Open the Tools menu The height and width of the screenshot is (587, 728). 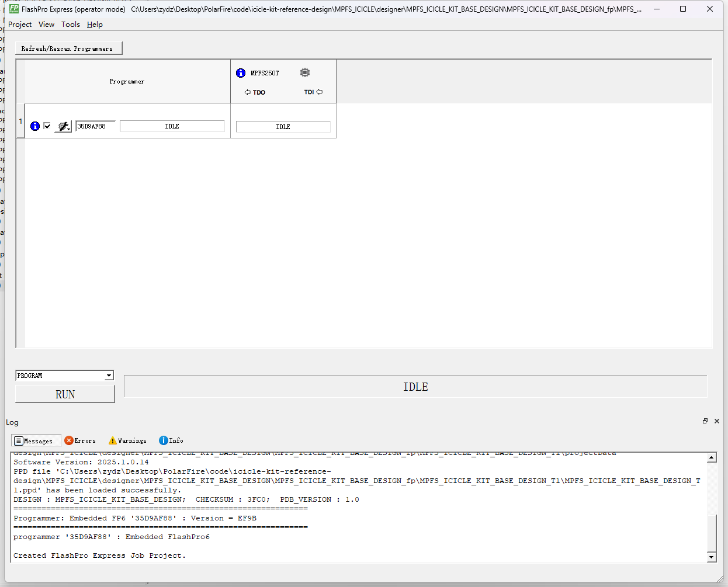(71, 25)
